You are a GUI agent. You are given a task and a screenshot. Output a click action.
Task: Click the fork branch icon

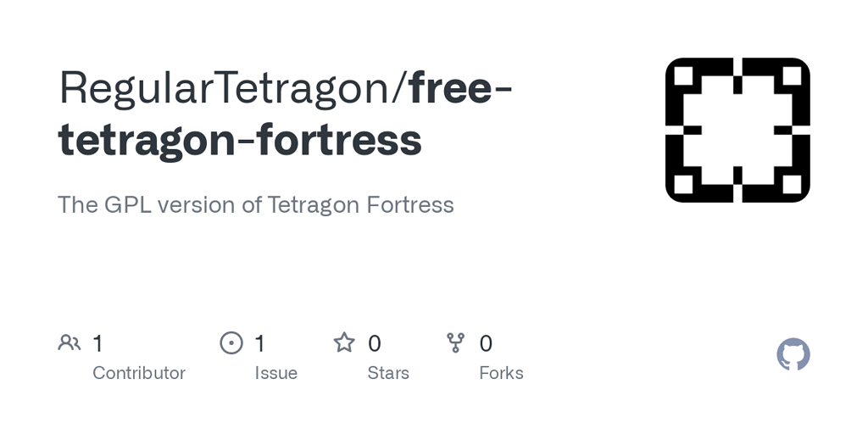(455, 342)
